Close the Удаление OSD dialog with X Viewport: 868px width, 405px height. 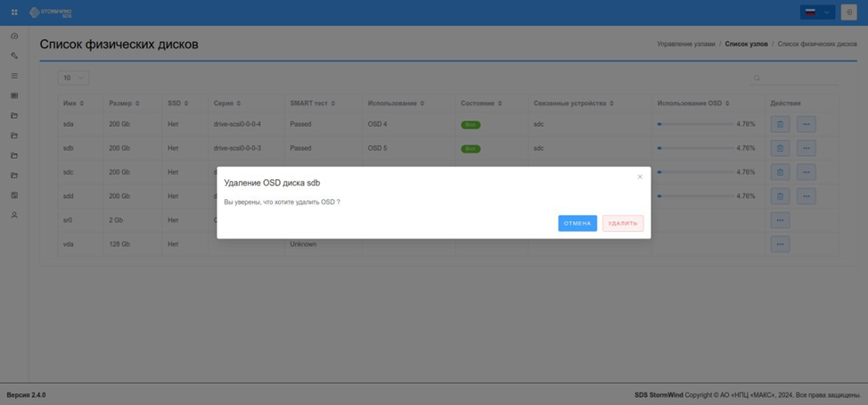point(640,177)
